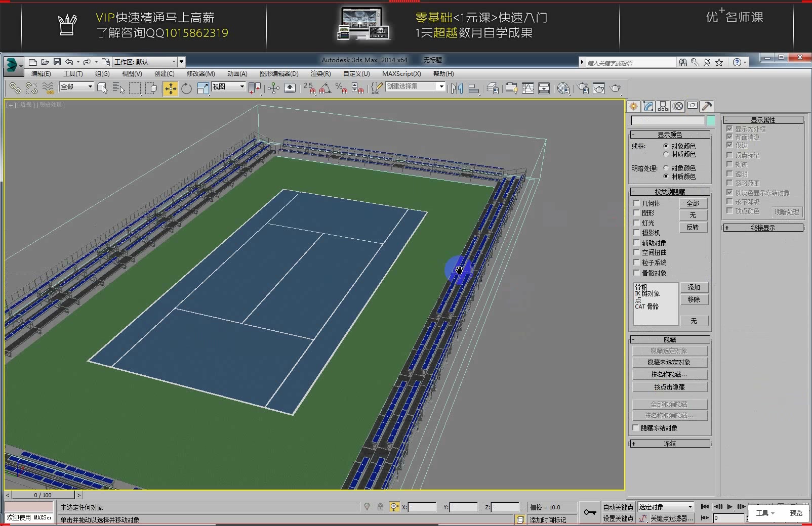The image size is (812, 526).
Task: Click the Align tool icon
Action: click(x=473, y=89)
